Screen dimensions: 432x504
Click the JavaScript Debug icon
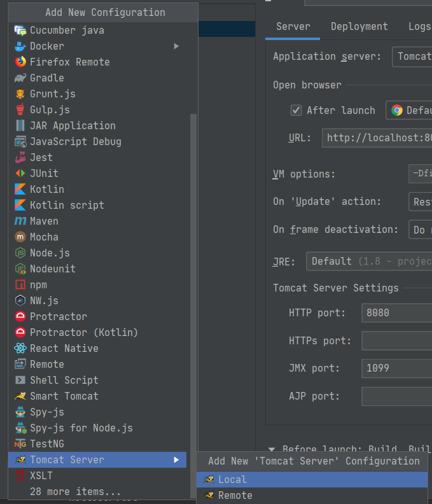click(20, 142)
